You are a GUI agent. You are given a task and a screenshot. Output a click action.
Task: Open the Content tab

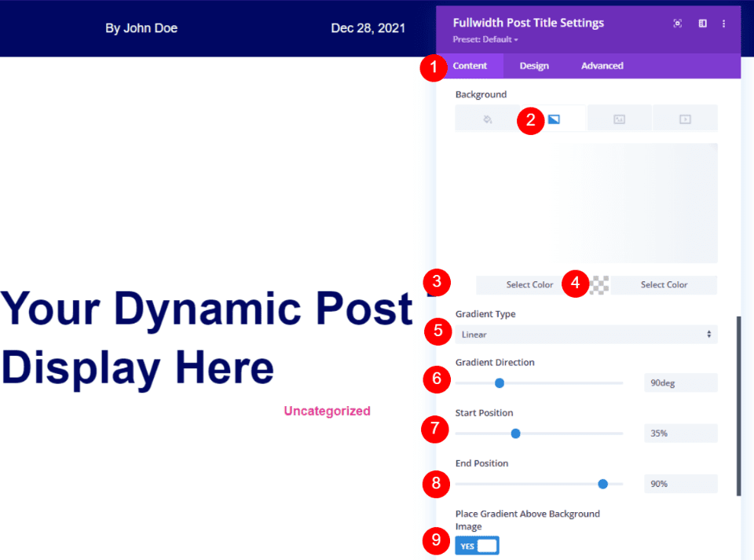coord(470,65)
